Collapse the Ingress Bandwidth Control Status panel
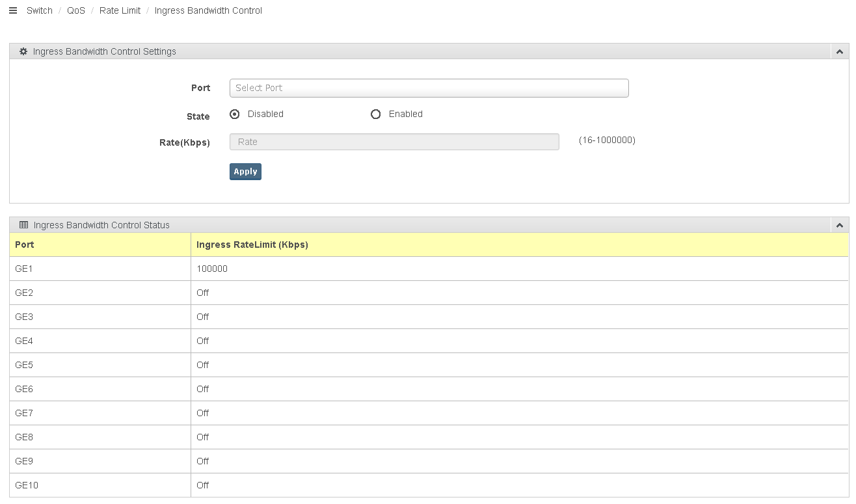This screenshot has width=856, height=504. pos(840,226)
